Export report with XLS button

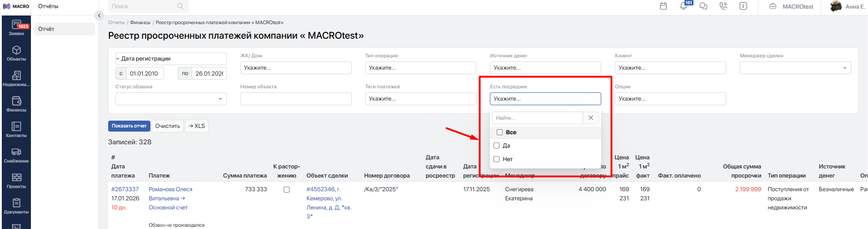pyautogui.click(x=197, y=126)
